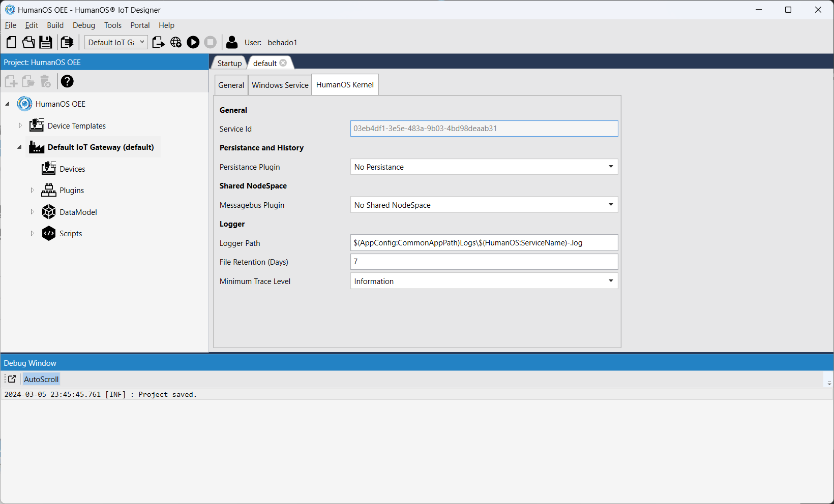Open the Build menu
Viewport: 834px width, 504px height.
55,25
